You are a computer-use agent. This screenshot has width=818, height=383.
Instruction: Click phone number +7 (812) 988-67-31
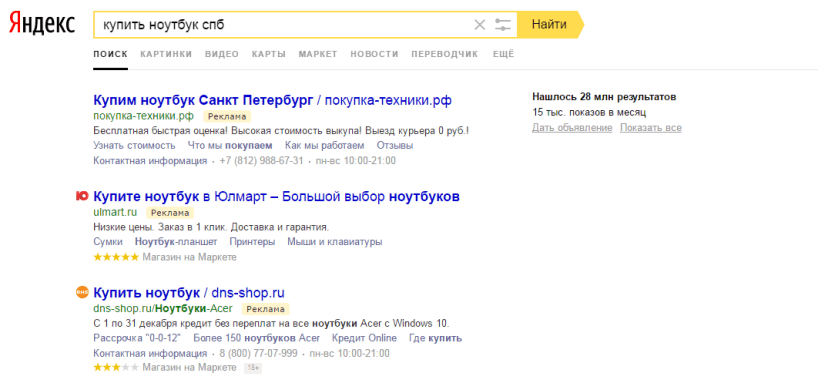pyautogui.click(x=261, y=161)
